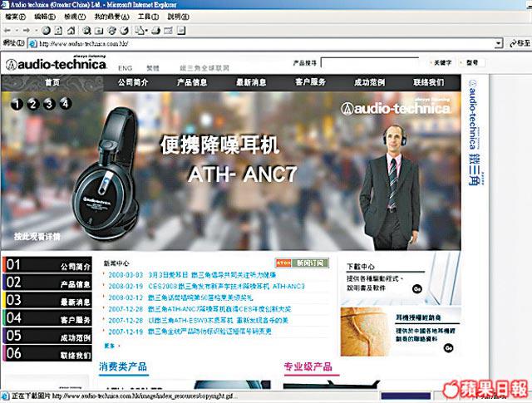Open the Mail icon dropdown arrow
The image size is (532, 403).
pos(146,31)
